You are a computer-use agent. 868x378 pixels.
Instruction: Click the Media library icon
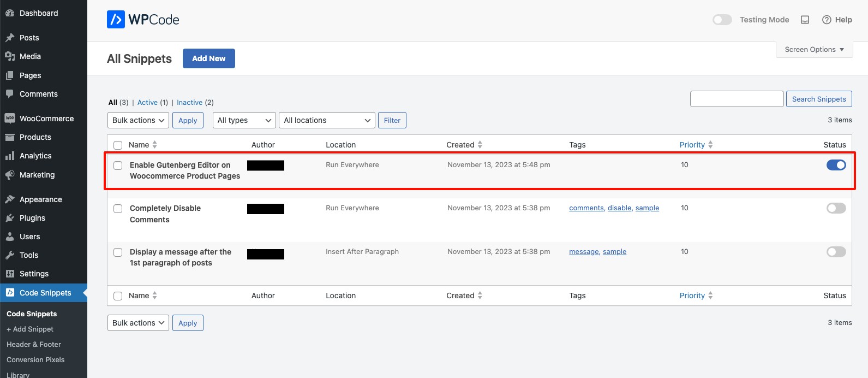(x=10, y=56)
